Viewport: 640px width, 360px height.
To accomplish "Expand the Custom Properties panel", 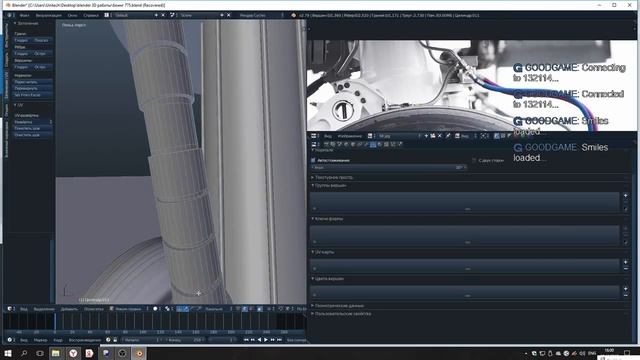I will (x=341, y=314).
